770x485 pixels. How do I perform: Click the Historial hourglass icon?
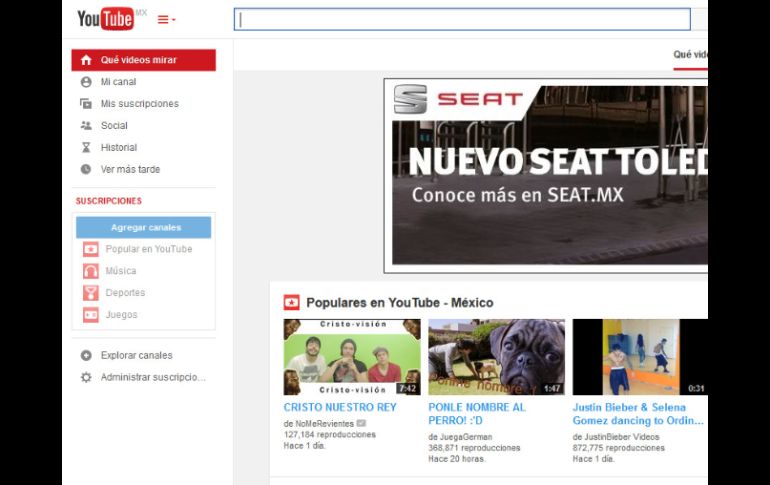click(86, 148)
